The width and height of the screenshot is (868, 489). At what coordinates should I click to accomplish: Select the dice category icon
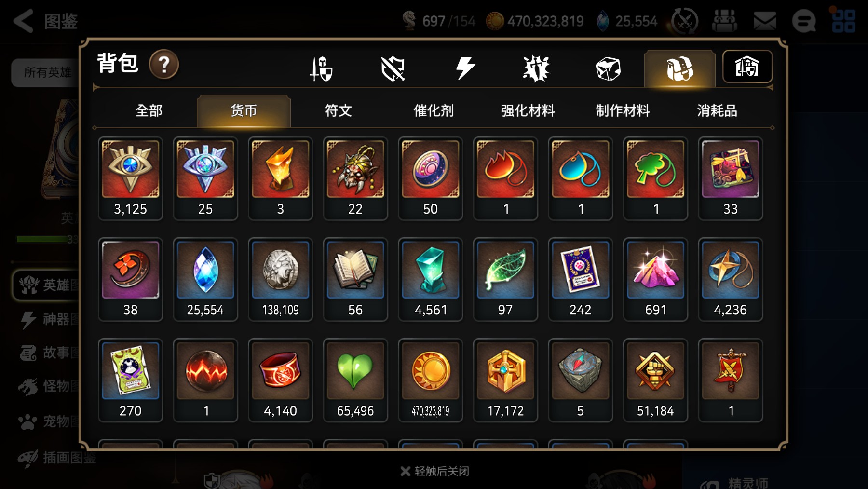(608, 68)
